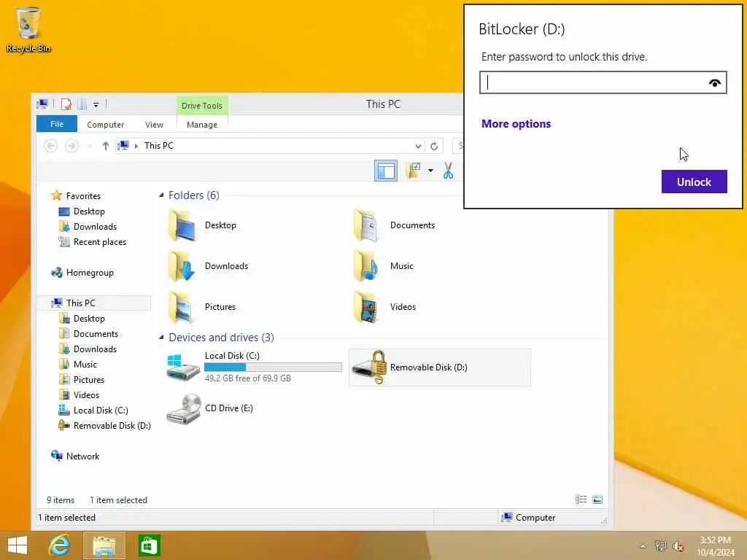Show hidden tray icons arrow

click(x=643, y=546)
